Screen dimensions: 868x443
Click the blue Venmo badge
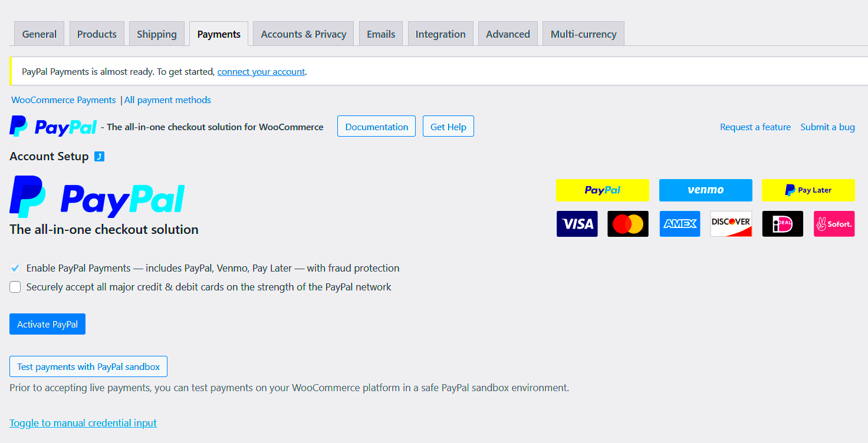(x=706, y=190)
